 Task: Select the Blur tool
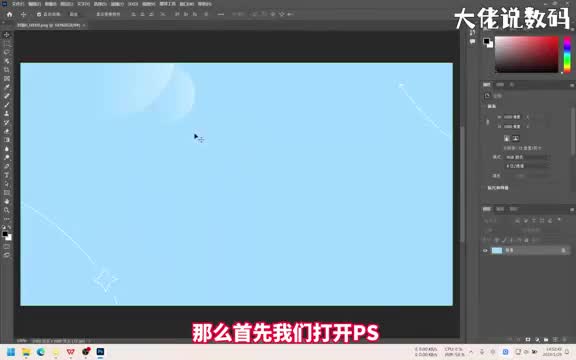7,149
